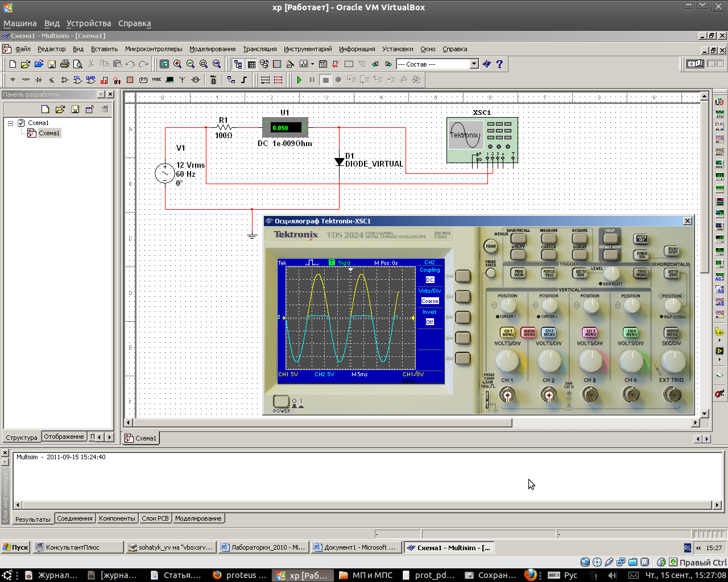This screenshot has height=582, width=728.
Task: Uncheck the Схема1 checkbox in tree
Action: (21, 123)
